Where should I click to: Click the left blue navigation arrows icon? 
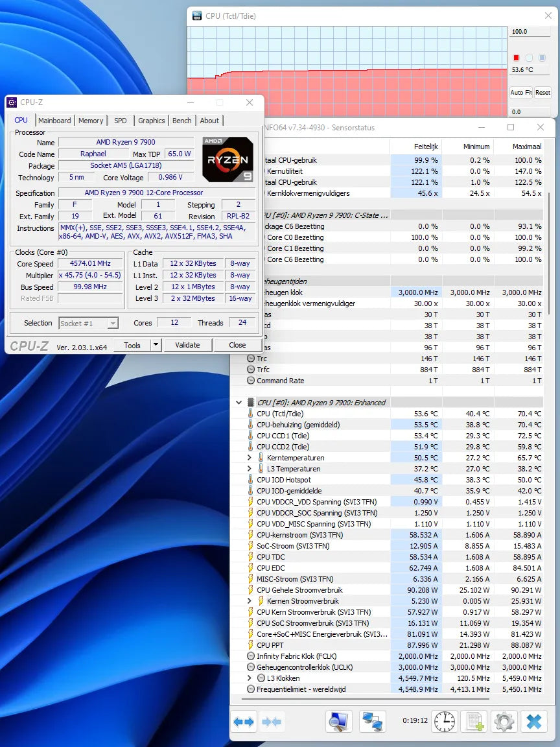244,721
